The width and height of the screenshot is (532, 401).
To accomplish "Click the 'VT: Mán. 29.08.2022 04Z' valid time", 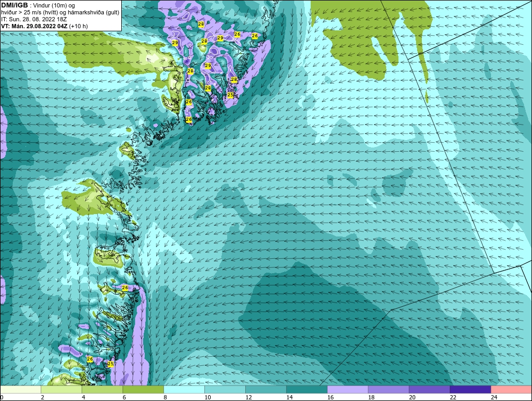I will point(34,26).
